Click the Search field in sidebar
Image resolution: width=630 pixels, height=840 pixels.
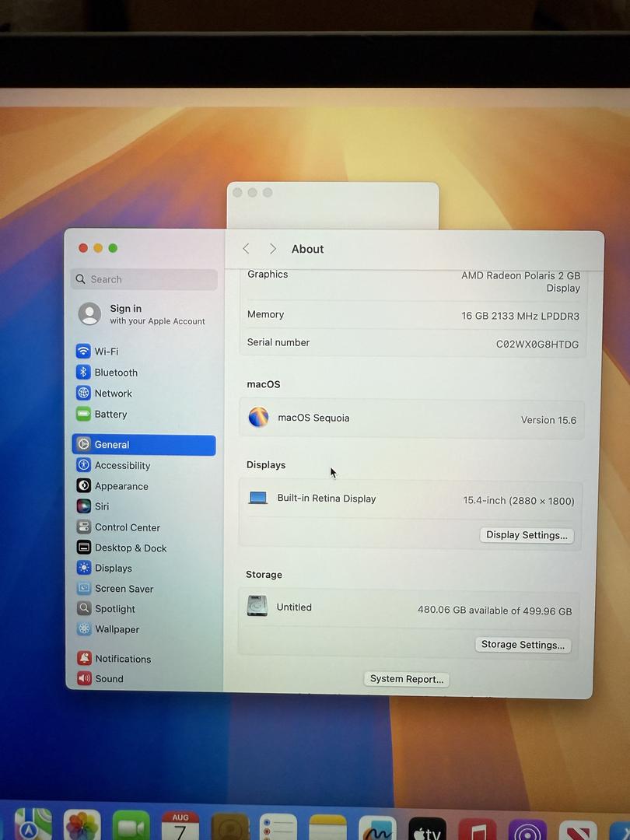coord(144,279)
